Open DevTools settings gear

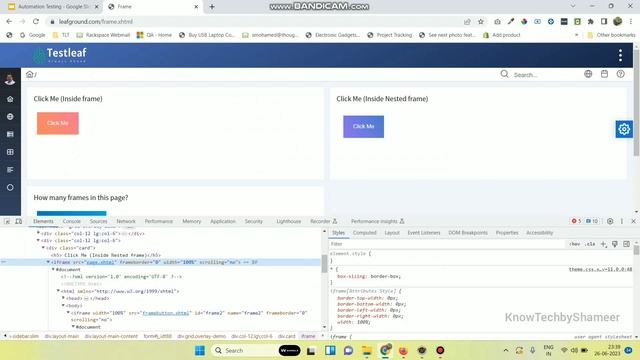(610, 221)
